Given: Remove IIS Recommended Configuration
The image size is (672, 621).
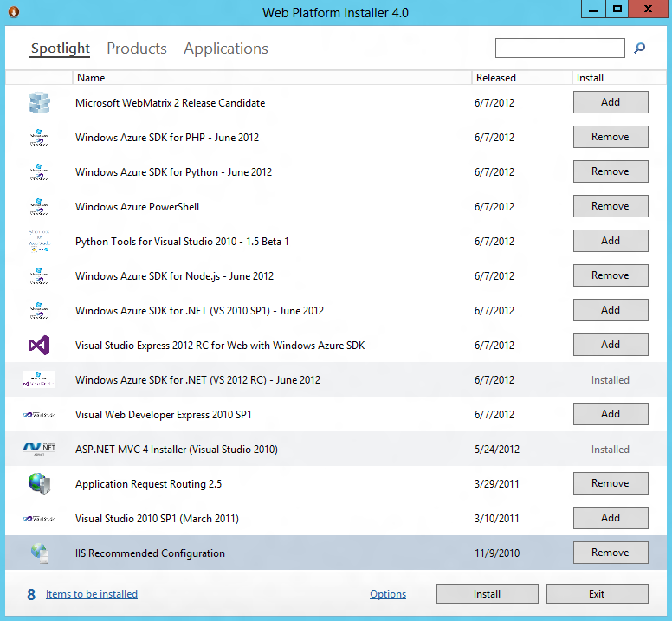Looking at the screenshot, I should tap(611, 553).
